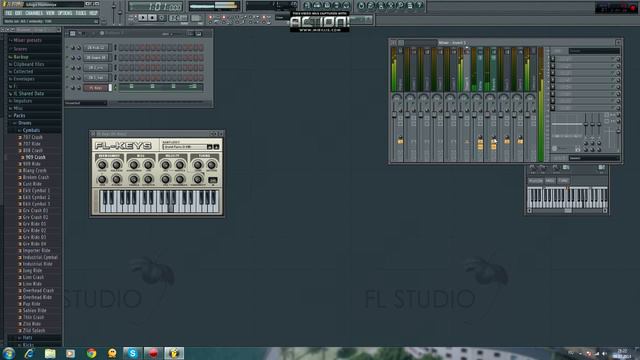Open the Envelopes folder in browser
Viewport: 640px width, 360px height.
pyautogui.click(x=24, y=79)
